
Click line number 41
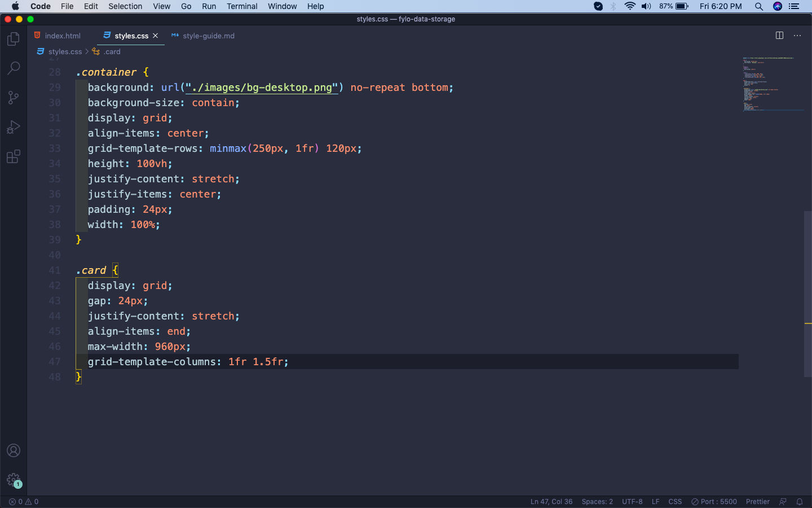point(55,270)
